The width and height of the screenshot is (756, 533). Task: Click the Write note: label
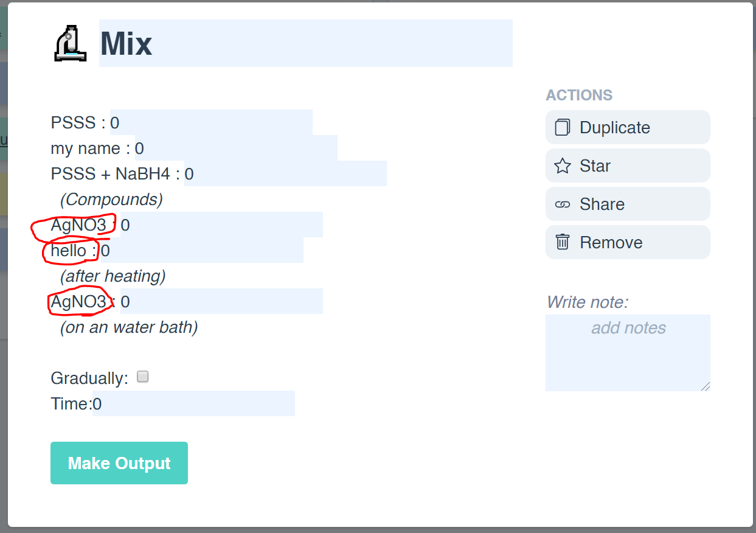pyautogui.click(x=587, y=302)
